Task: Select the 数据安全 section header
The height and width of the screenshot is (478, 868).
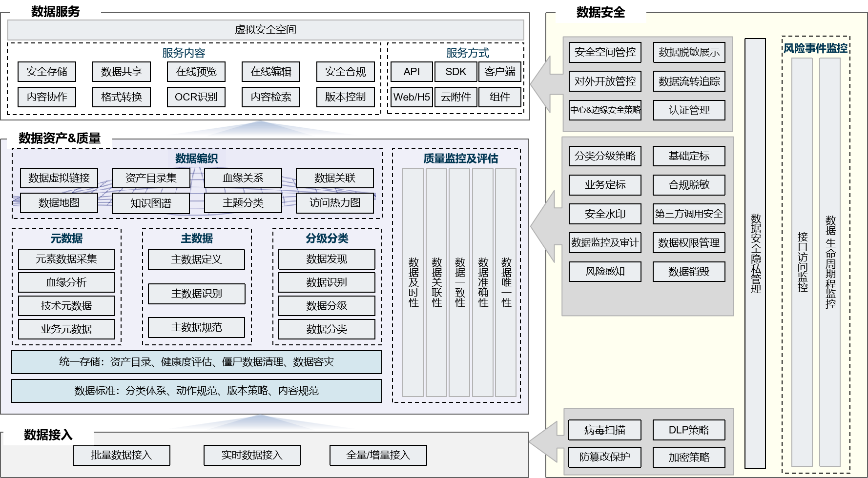Action: pyautogui.click(x=600, y=12)
